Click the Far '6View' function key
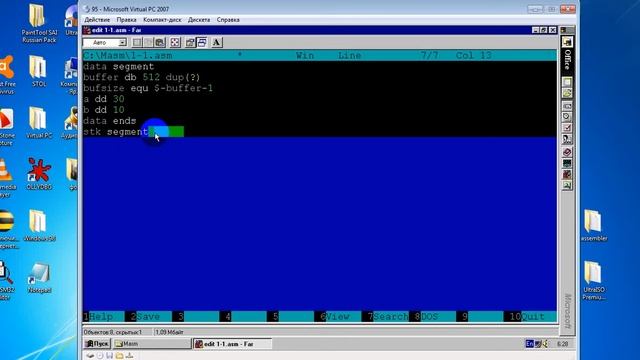The width and height of the screenshot is (640, 360). pos(338,316)
